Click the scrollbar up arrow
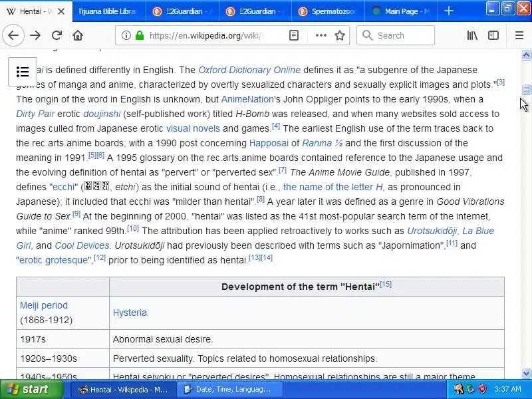This screenshot has width=532, height=399. point(526,55)
